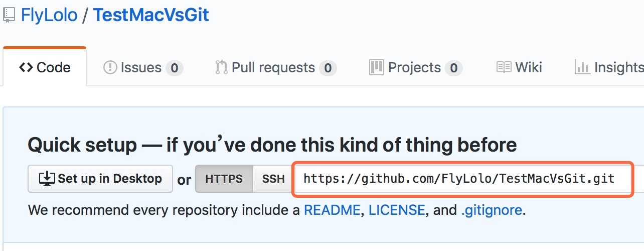Follow the LICENSE link

click(x=397, y=209)
